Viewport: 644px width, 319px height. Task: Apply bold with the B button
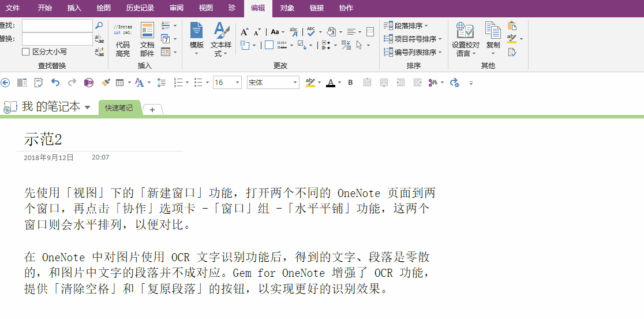coord(350,83)
